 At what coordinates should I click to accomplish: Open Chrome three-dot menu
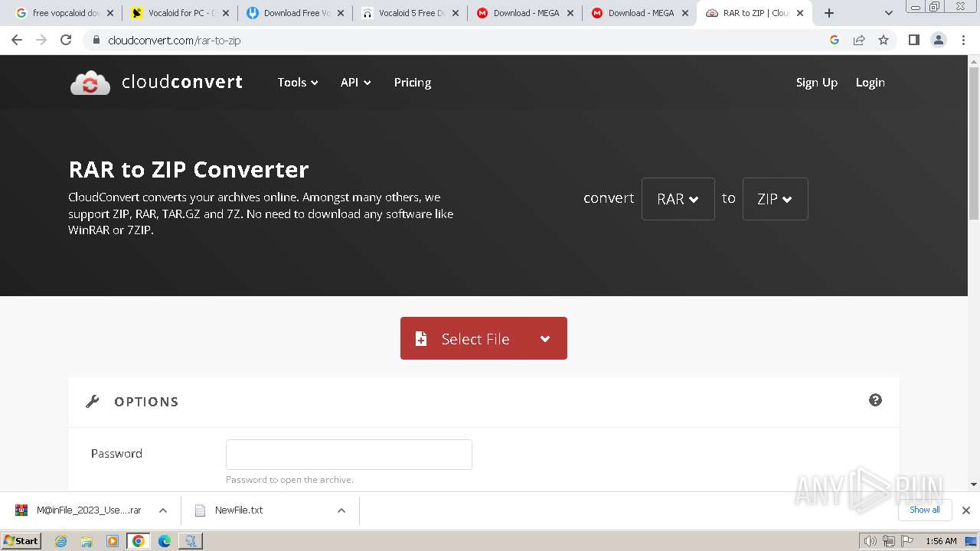tap(964, 40)
